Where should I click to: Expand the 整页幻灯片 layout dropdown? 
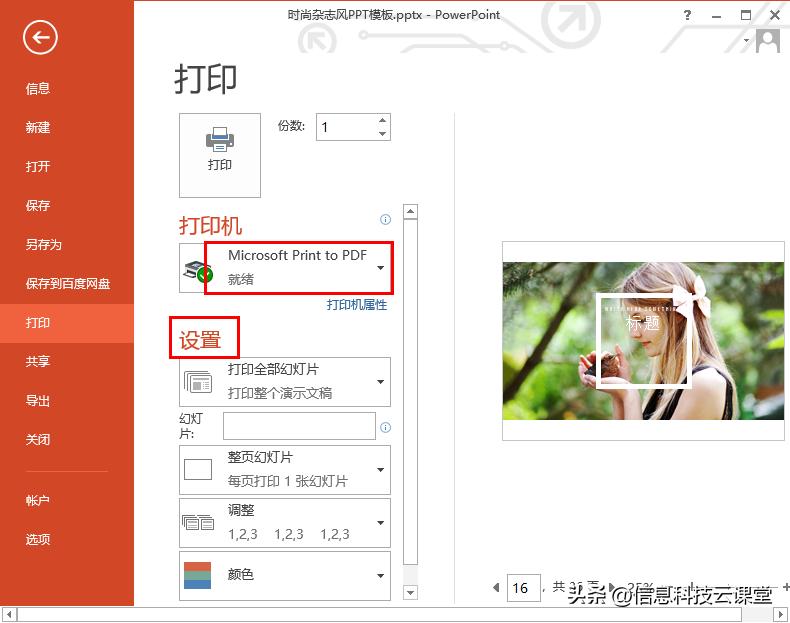pyautogui.click(x=285, y=470)
